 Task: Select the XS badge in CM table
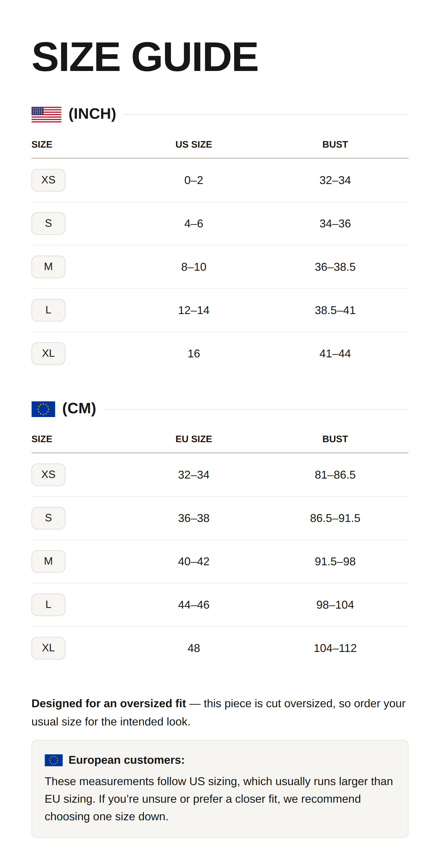pyautogui.click(x=48, y=475)
